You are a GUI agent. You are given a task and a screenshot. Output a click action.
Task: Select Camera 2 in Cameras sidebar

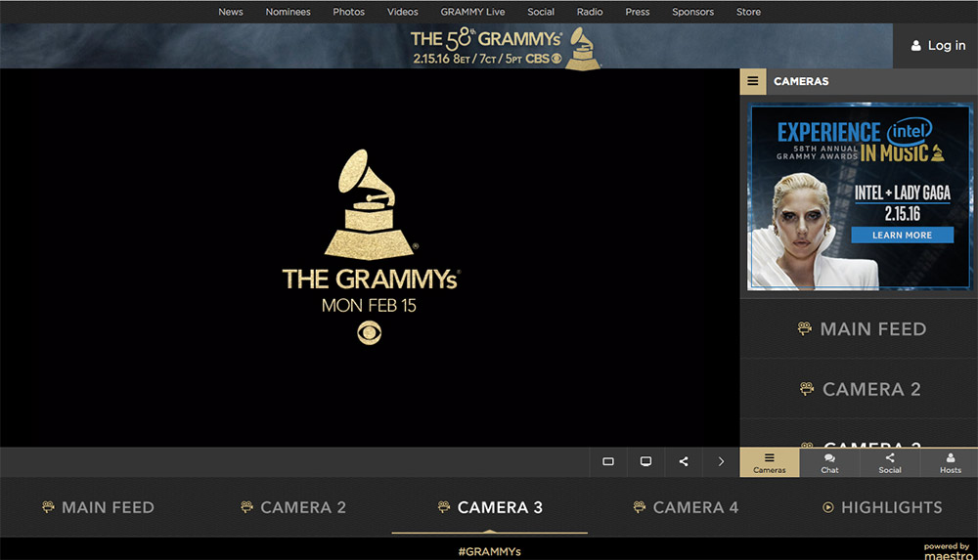[859, 389]
